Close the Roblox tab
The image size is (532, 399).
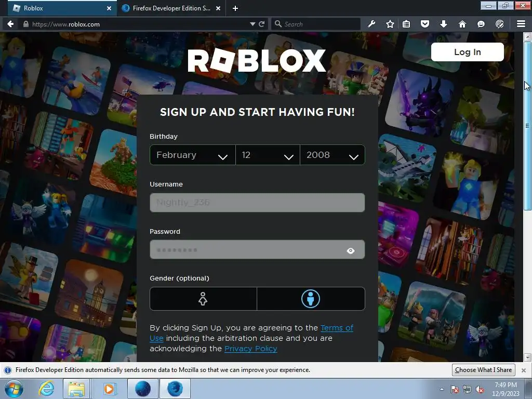coord(109,8)
